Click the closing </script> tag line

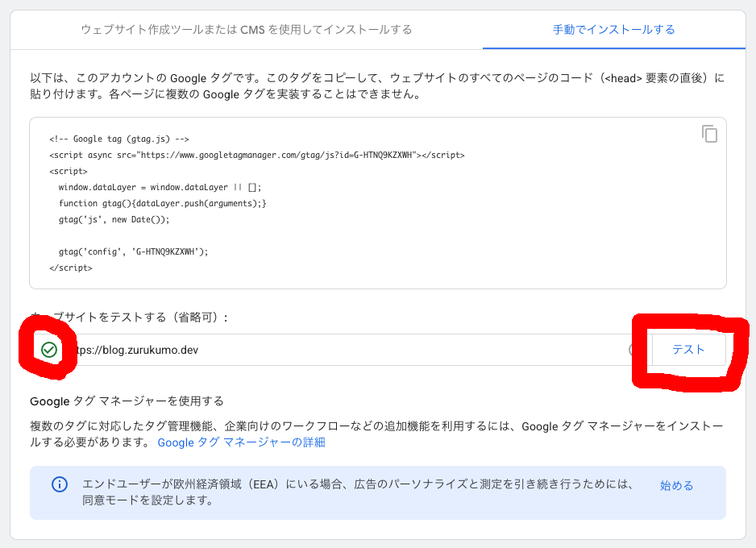tap(70, 268)
